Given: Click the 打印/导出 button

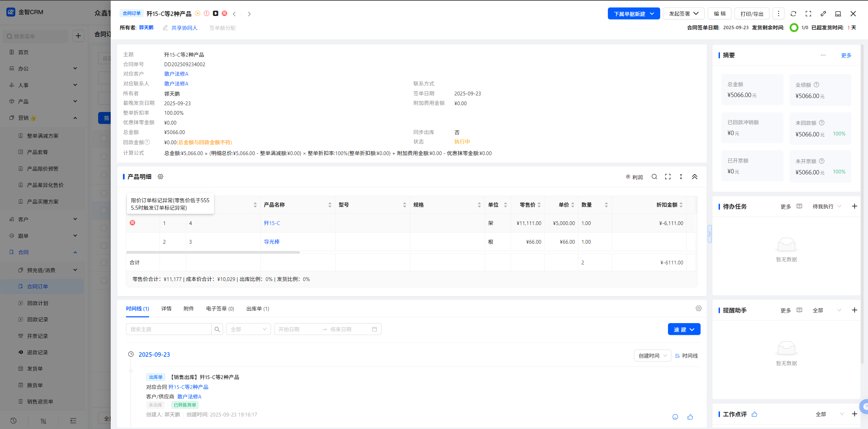Looking at the screenshot, I should (x=752, y=14).
